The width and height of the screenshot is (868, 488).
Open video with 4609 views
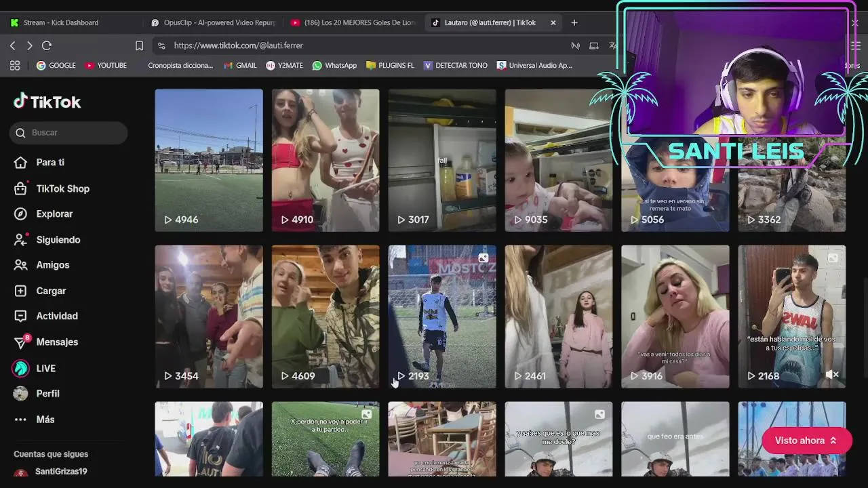pos(325,317)
